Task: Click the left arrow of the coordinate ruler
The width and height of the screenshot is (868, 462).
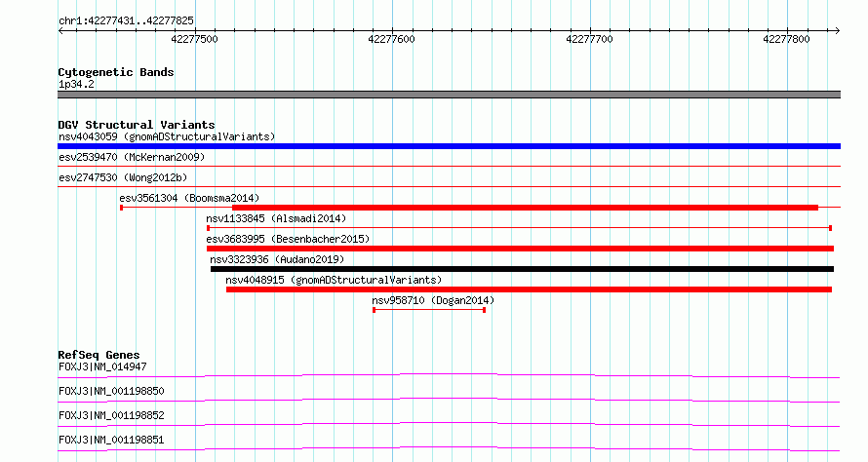Action: (x=60, y=31)
